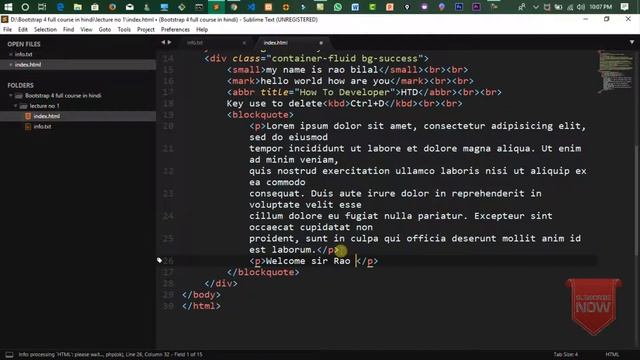Open the Tools menu
The image size is (640, 360).
point(124,29)
